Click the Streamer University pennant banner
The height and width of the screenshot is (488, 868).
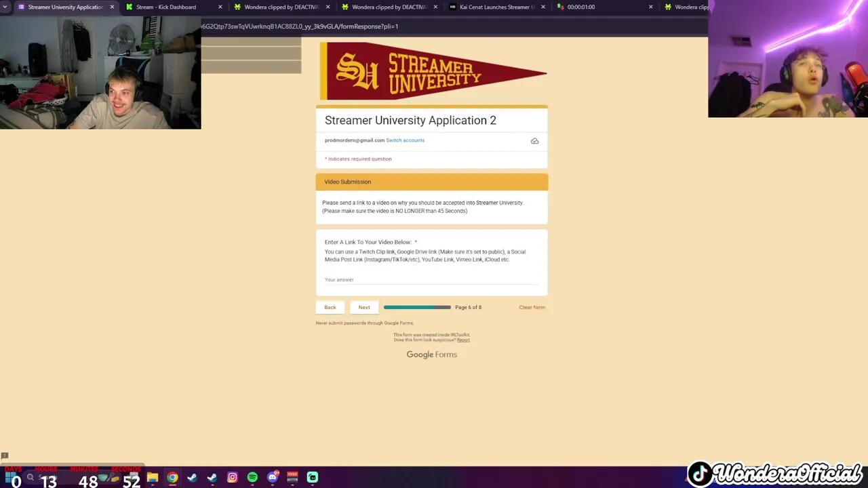coord(433,70)
